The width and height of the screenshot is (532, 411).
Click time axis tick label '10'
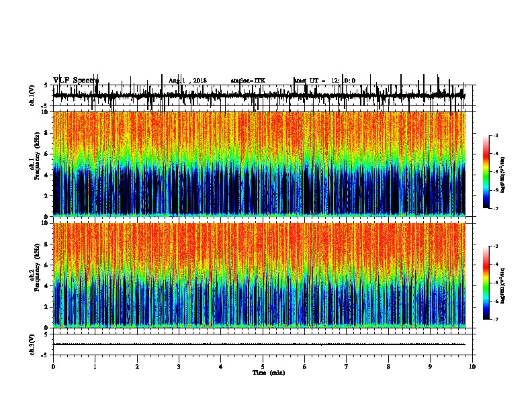pos(472,367)
